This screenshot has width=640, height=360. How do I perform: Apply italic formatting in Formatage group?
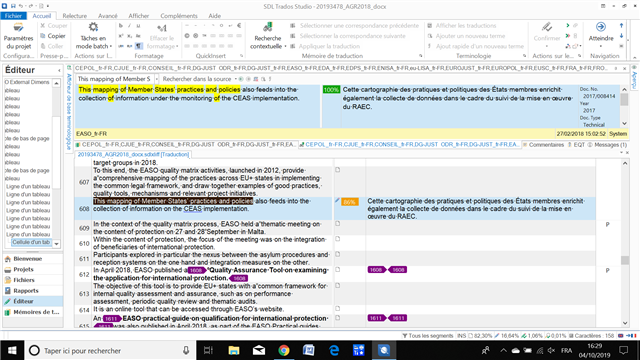coord(129,26)
